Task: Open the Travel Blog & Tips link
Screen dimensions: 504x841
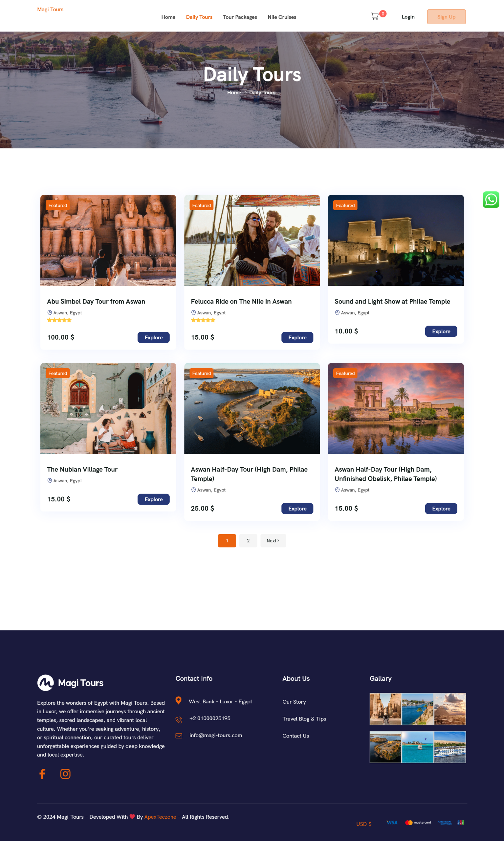Action: coord(304,719)
